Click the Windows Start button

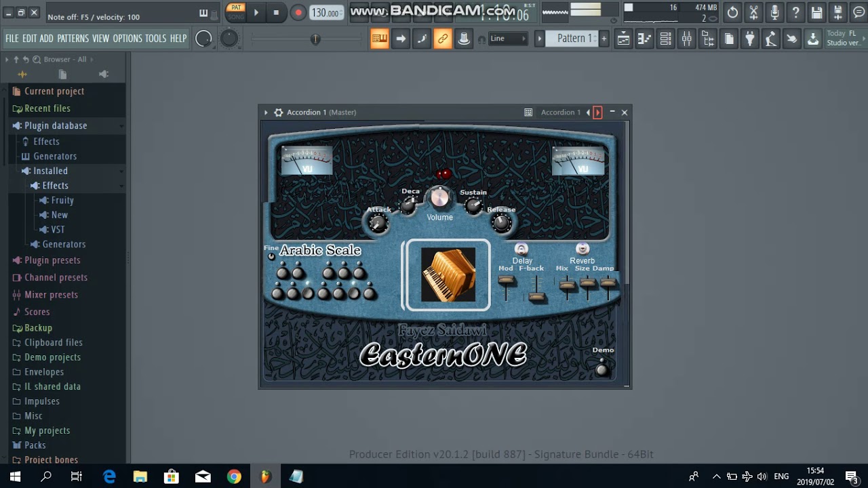click(15, 476)
